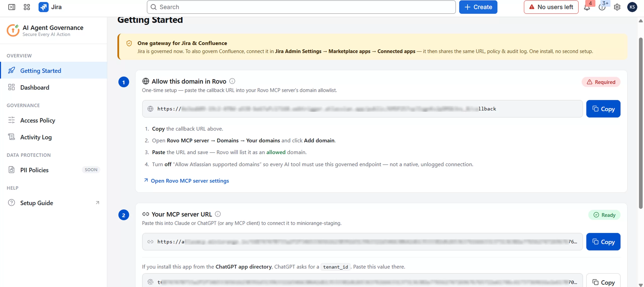
Task: Click the Create button
Action: click(478, 7)
